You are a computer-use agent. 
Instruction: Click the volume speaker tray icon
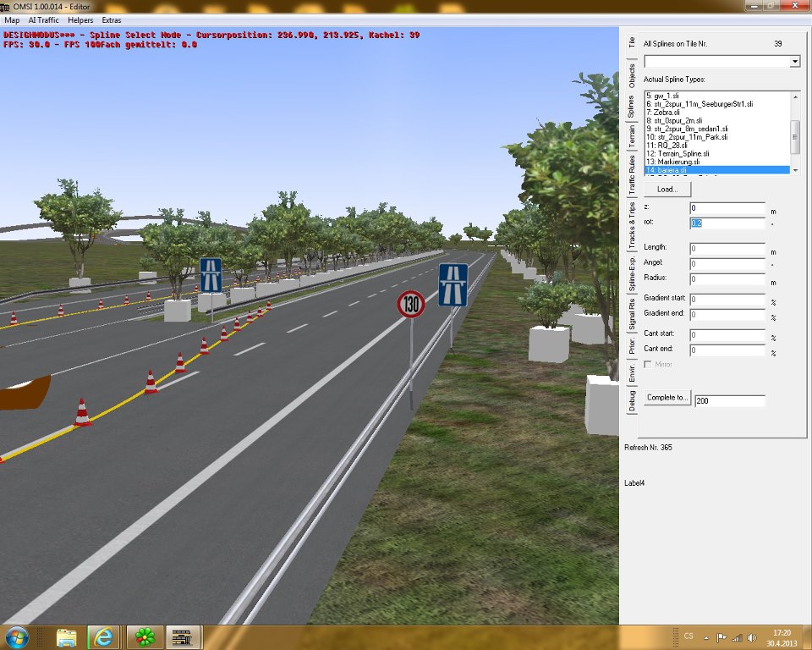coord(750,637)
